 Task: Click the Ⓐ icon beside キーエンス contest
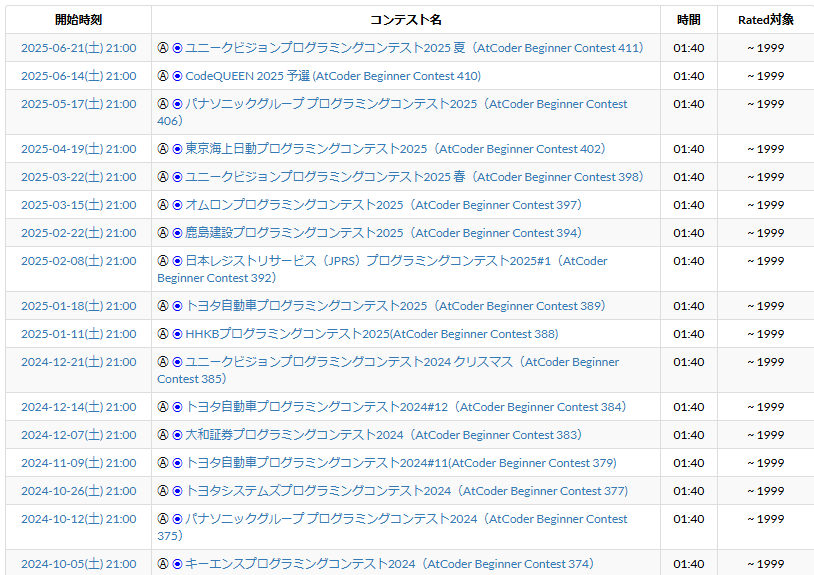point(163,564)
